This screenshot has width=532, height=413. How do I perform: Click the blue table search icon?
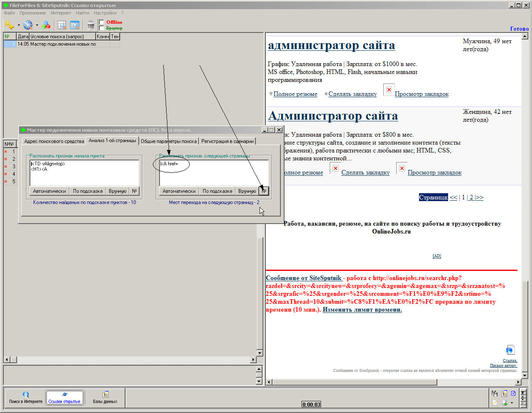(75, 25)
